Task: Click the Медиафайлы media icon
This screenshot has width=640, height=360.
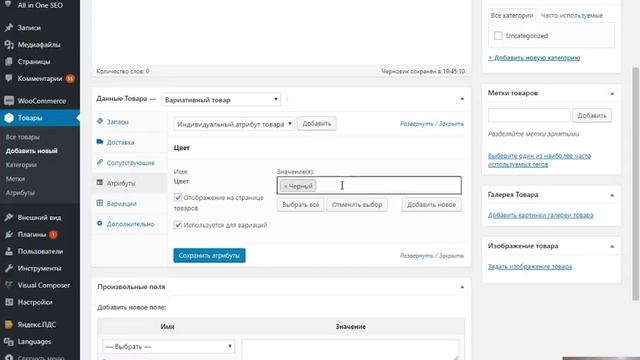Action: (9, 45)
